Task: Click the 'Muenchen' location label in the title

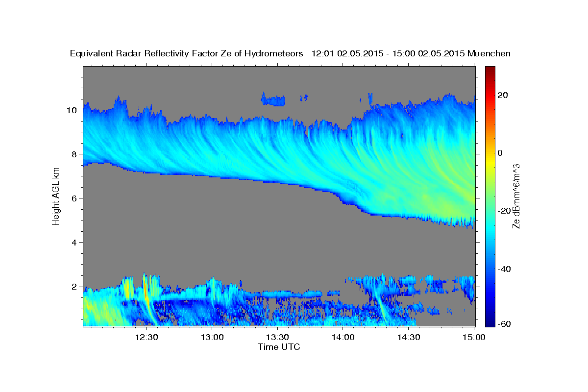Action: click(x=490, y=54)
